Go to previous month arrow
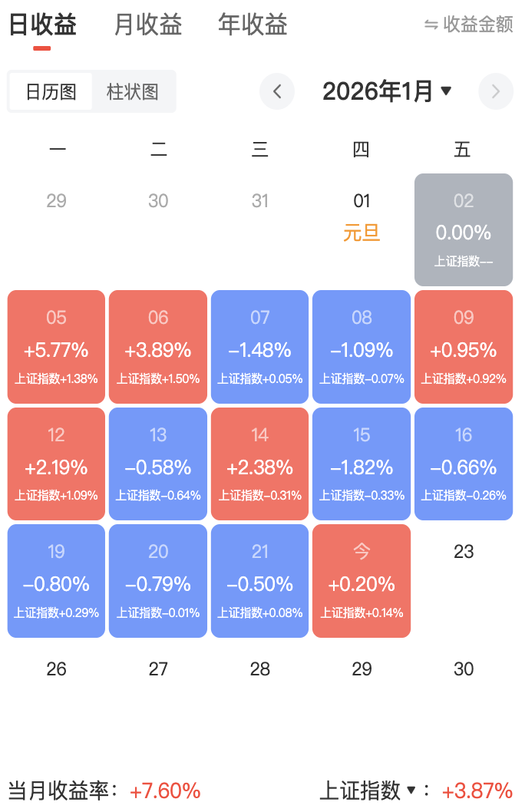The width and height of the screenshot is (525, 812). [277, 92]
